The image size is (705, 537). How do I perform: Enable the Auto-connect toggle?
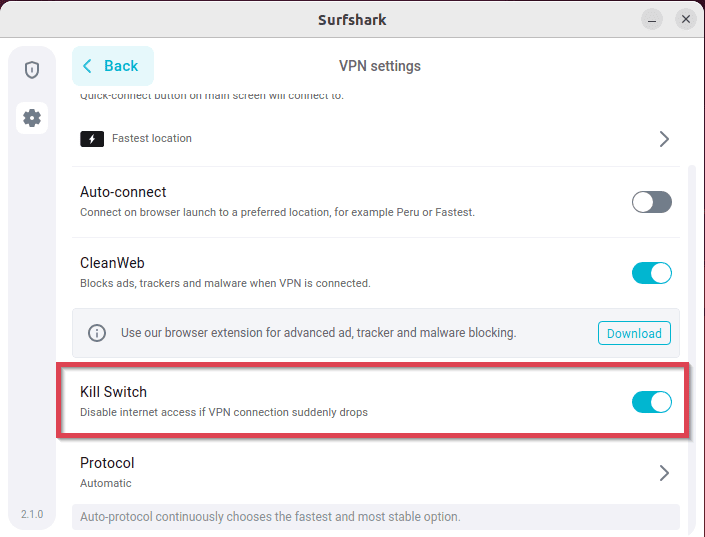click(651, 202)
